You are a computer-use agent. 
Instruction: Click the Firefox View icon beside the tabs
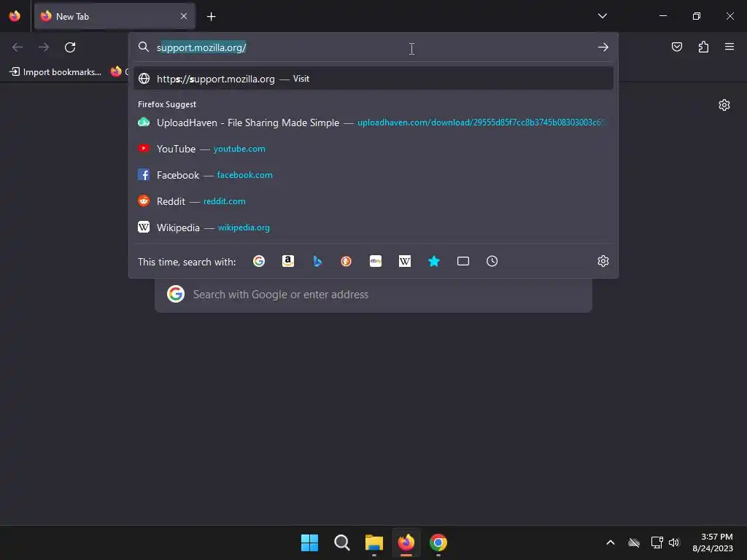15,16
